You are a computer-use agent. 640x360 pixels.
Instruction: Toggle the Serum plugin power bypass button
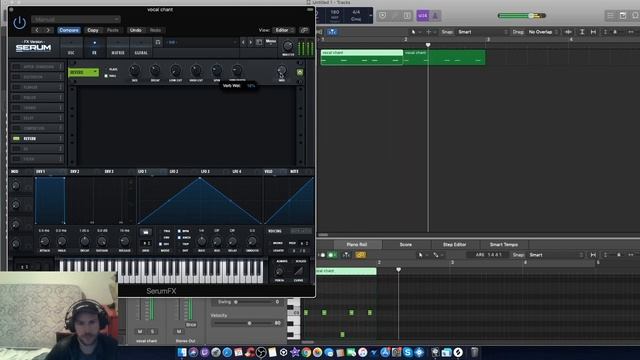[19, 23]
